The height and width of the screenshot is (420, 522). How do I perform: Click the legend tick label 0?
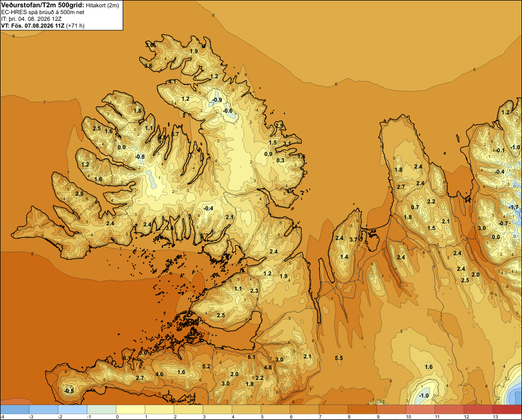117,417
